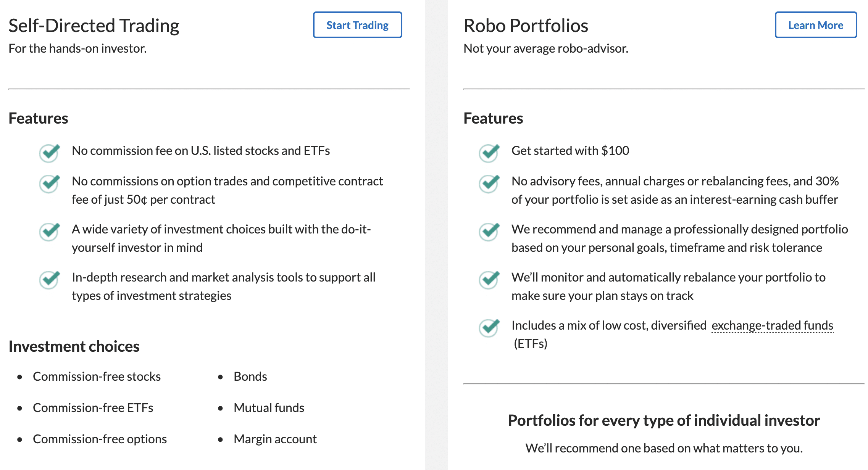Viewport: 868px width, 470px height.
Task: Click the Self-Directed Trading heading
Action: [x=94, y=26]
